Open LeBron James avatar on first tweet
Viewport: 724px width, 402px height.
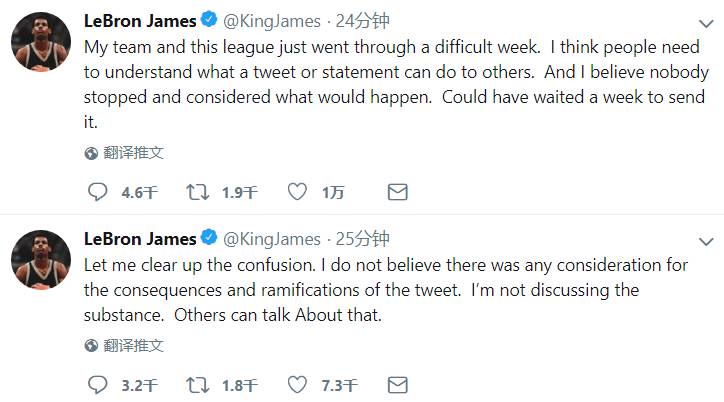(x=40, y=44)
